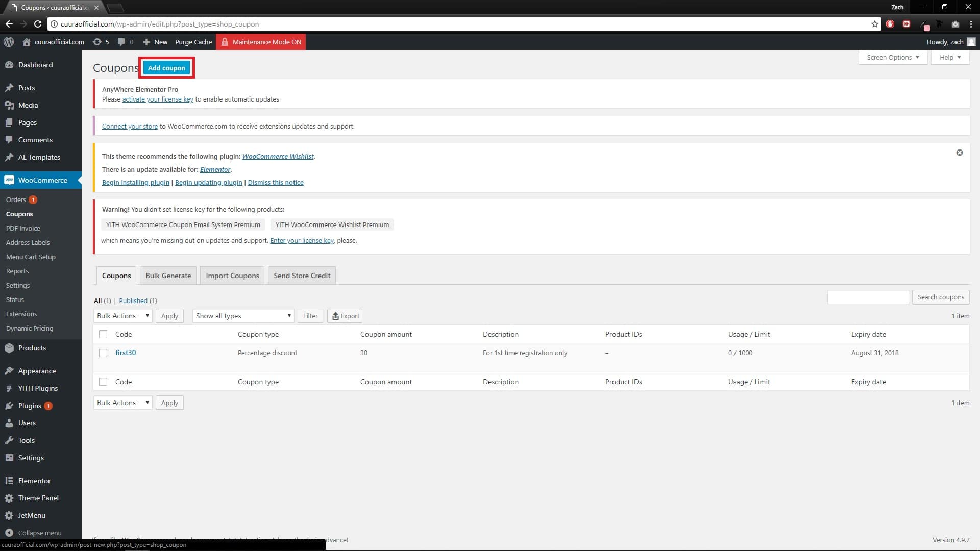
Task: Open the Elementor icon in sidebar
Action: coord(9,481)
